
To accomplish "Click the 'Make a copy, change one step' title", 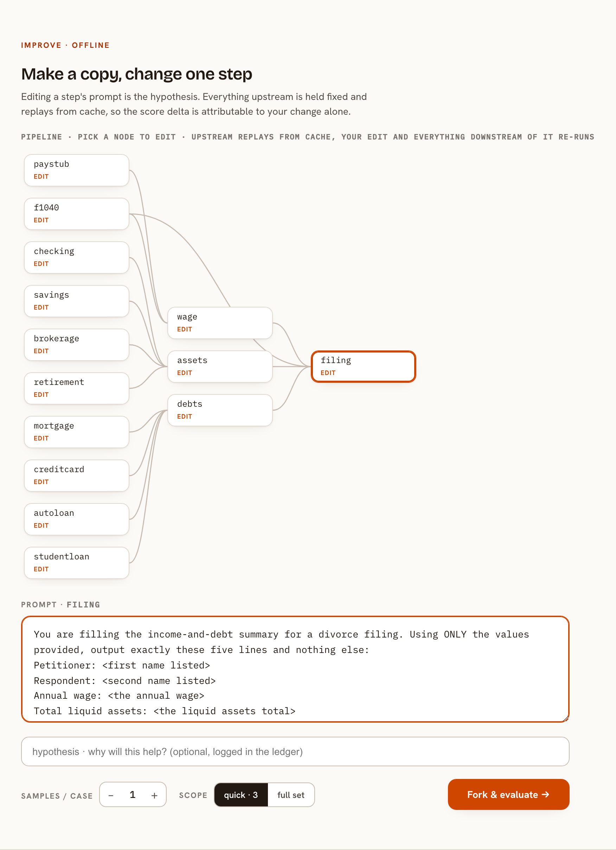I will [137, 74].
